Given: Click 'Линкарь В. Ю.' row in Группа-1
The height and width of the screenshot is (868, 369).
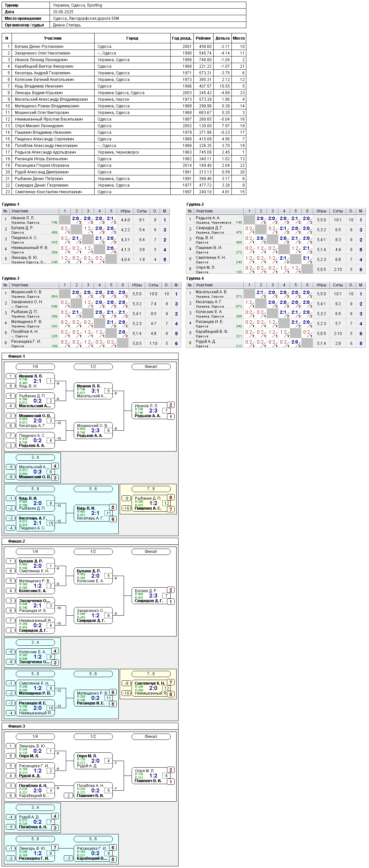Looking at the screenshot, I should click(x=86, y=260).
